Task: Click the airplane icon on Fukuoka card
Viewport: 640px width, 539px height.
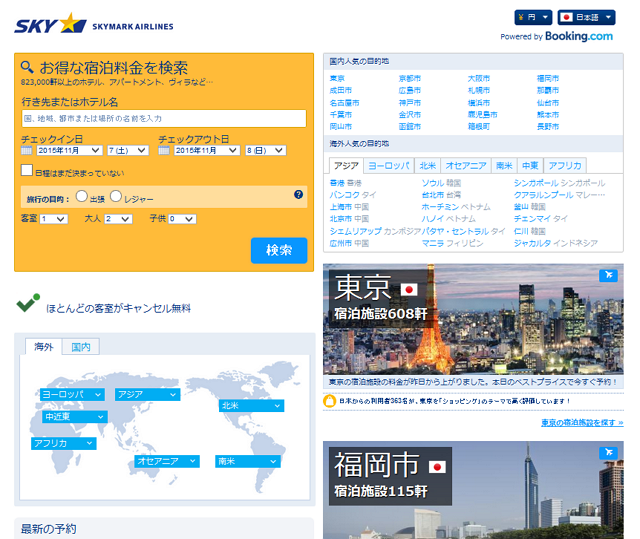Action: point(608,452)
